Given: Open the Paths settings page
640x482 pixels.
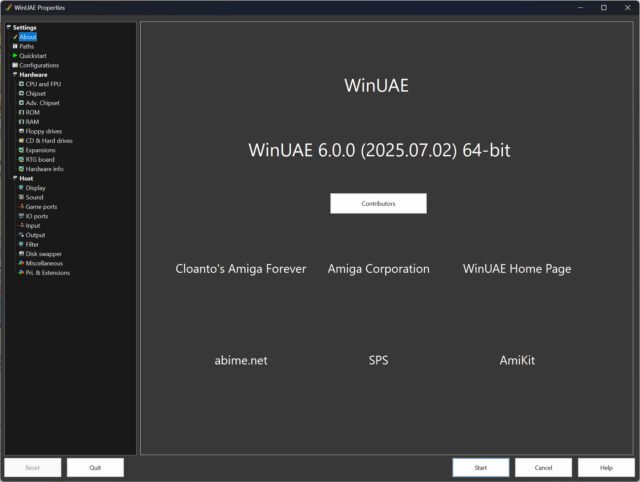Looking at the screenshot, I should 27,46.
